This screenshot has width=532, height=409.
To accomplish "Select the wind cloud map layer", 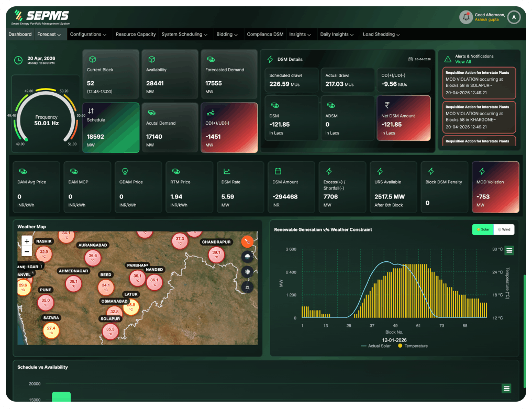I will point(247,272).
